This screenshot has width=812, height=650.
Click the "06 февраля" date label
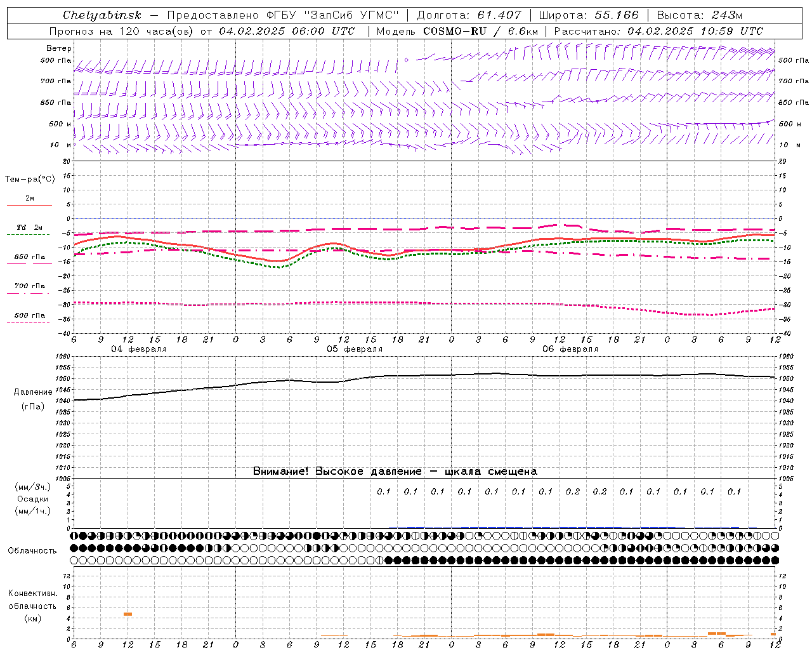click(x=570, y=349)
